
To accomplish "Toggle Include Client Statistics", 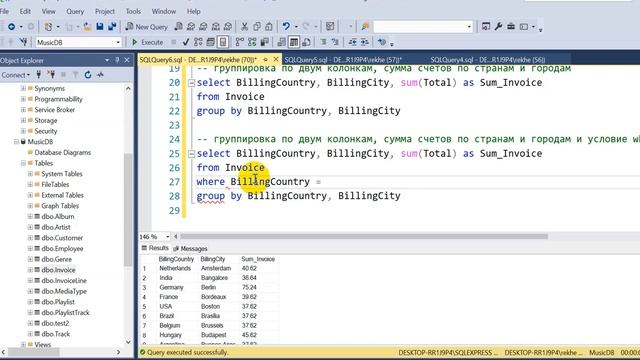I will tap(264, 42).
